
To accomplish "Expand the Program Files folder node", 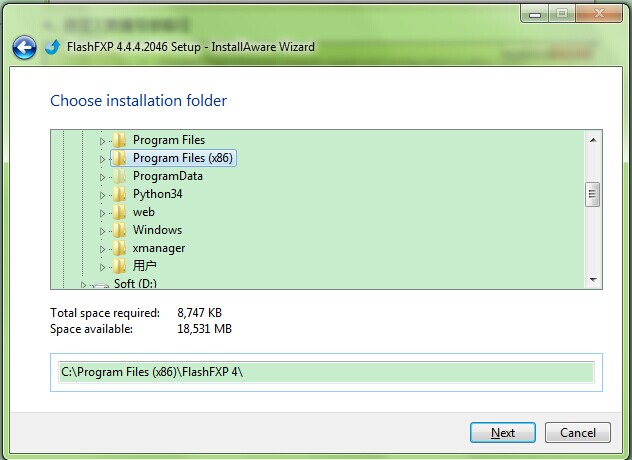I will tap(102, 141).
